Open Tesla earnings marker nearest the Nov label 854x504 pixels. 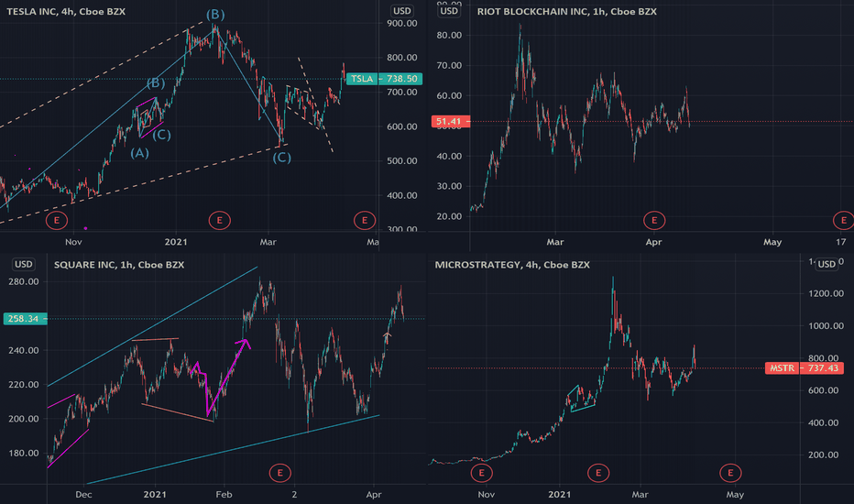[x=57, y=221]
